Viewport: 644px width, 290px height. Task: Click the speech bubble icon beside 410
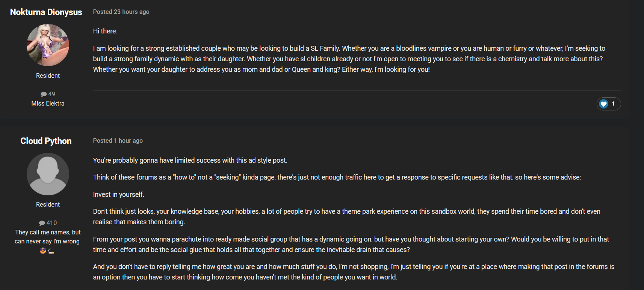(x=42, y=223)
